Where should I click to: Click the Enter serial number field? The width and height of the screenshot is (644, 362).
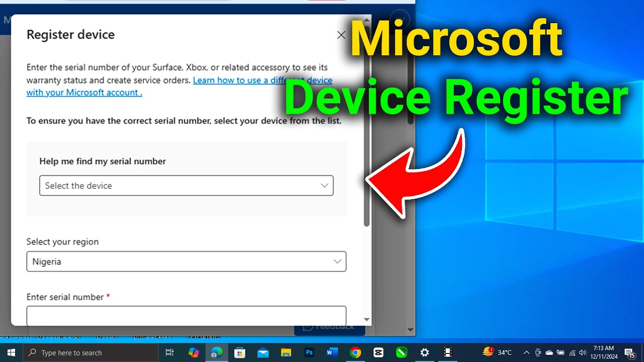(186, 316)
